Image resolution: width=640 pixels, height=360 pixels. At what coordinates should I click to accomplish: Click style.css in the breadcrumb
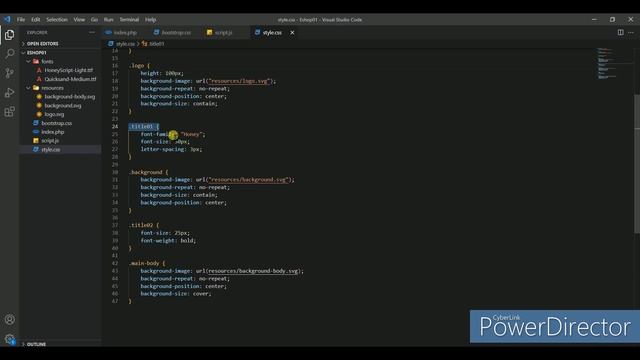tap(125, 44)
